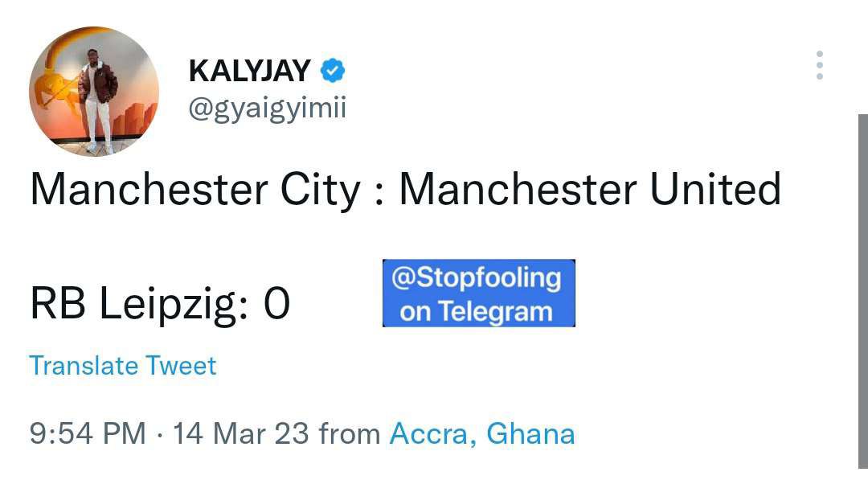
Task: Click the person standing in avatar photo
Action: click(98, 101)
